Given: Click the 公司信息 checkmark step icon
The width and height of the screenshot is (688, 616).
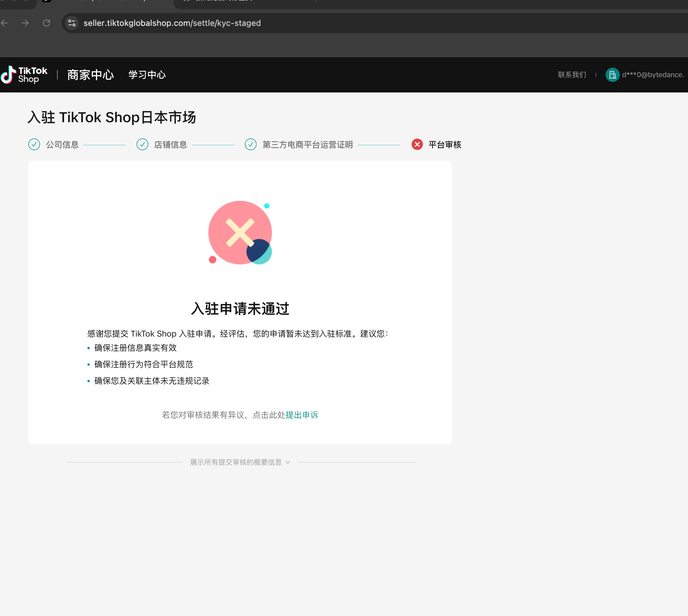Looking at the screenshot, I should (x=34, y=145).
